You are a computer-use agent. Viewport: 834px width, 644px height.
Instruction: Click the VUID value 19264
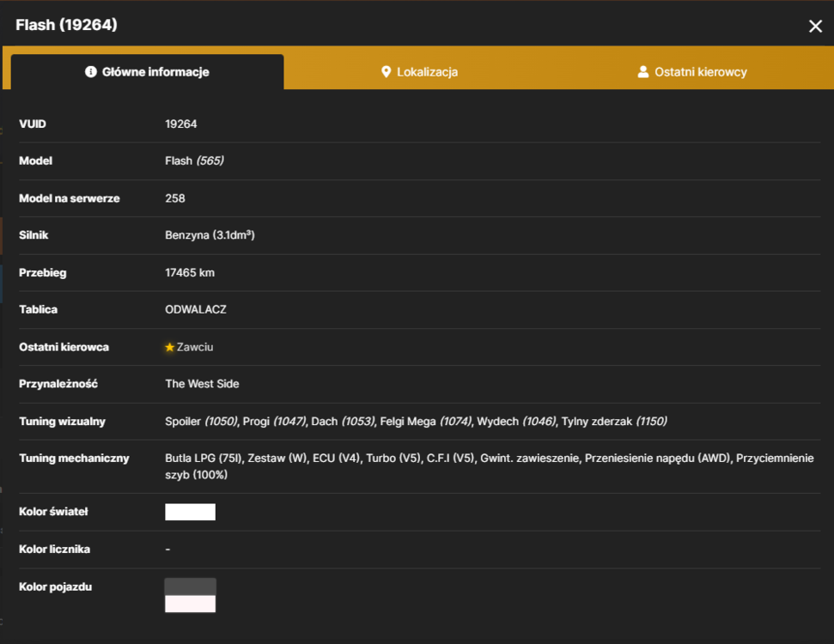pos(181,124)
